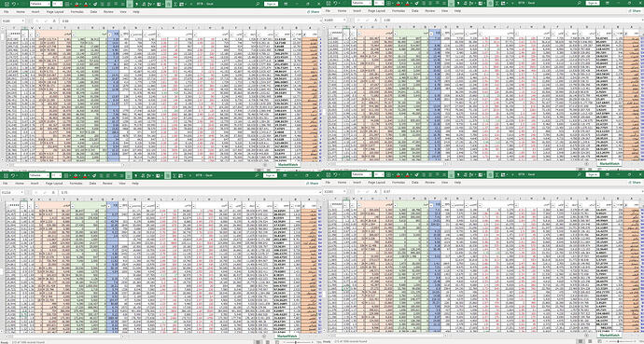Undo last action in bottom-left Excel window
Image resolution: width=644 pixels, height=344 pixels.
coord(14,175)
